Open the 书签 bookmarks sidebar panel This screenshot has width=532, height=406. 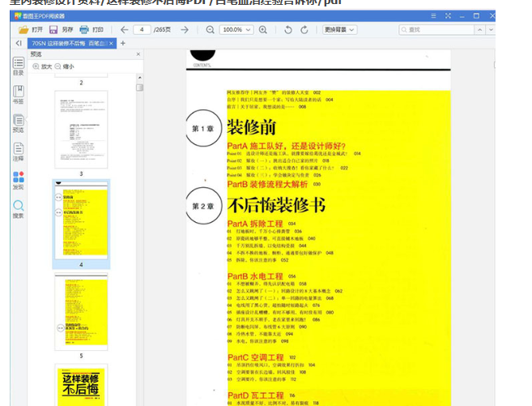[19, 95]
